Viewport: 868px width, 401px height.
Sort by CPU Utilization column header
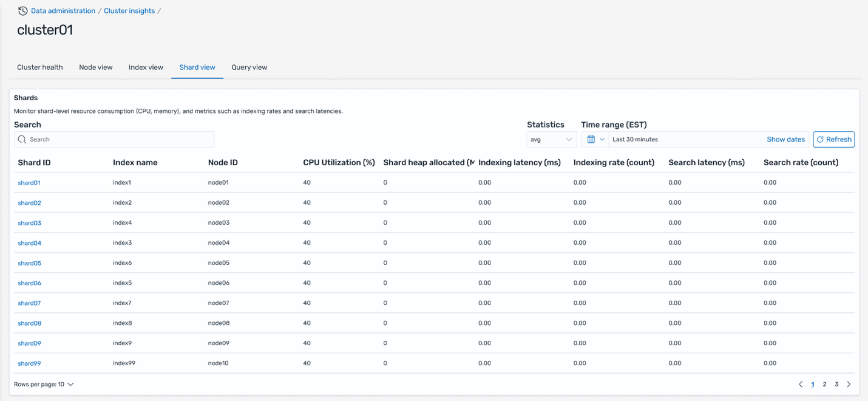pyautogui.click(x=339, y=163)
